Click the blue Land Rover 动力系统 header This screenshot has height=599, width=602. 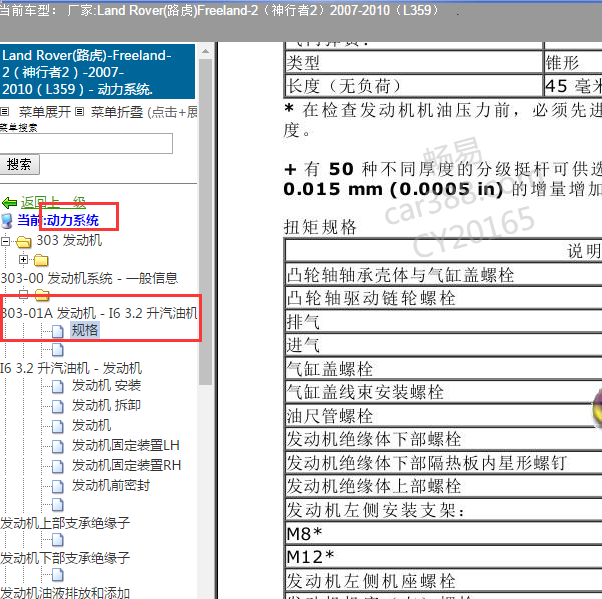pyautogui.click(x=98, y=72)
